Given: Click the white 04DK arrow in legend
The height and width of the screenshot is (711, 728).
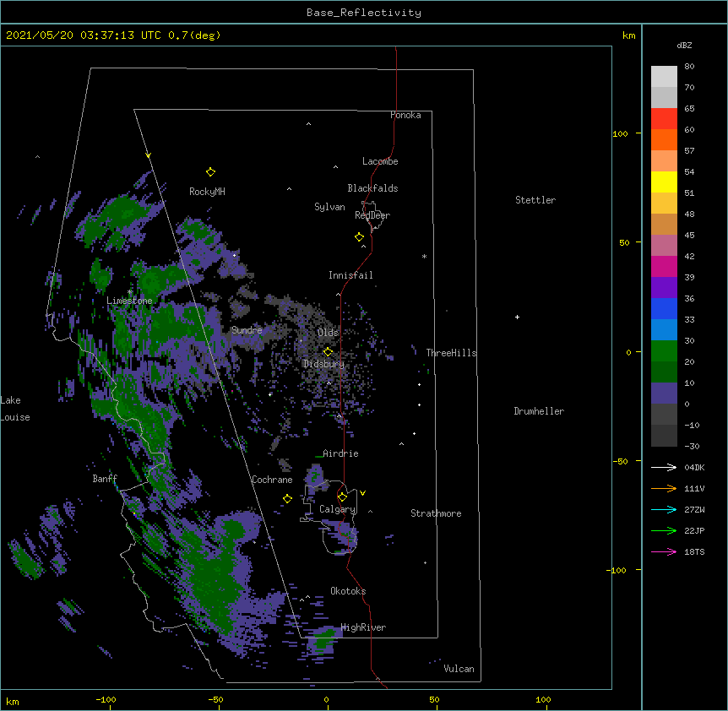Looking at the screenshot, I should (664, 467).
